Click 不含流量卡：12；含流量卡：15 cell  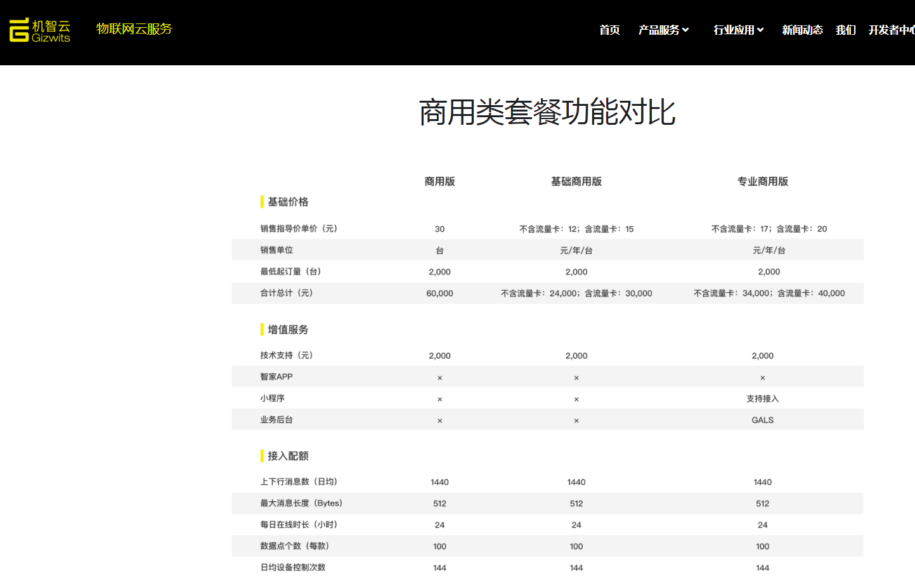(x=576, y=229)
